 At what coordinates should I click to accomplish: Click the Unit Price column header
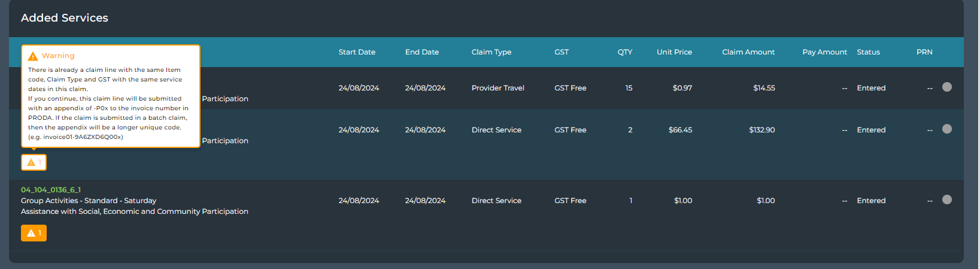(674, 52)
